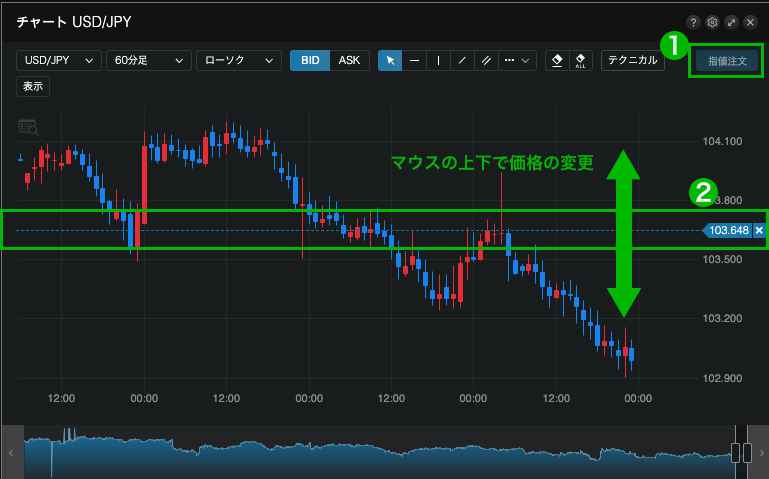The width and height of the screenshot is (769, 479).
Task: Expand more drawing tools dropdown
Action: click(x=518, y=61)
